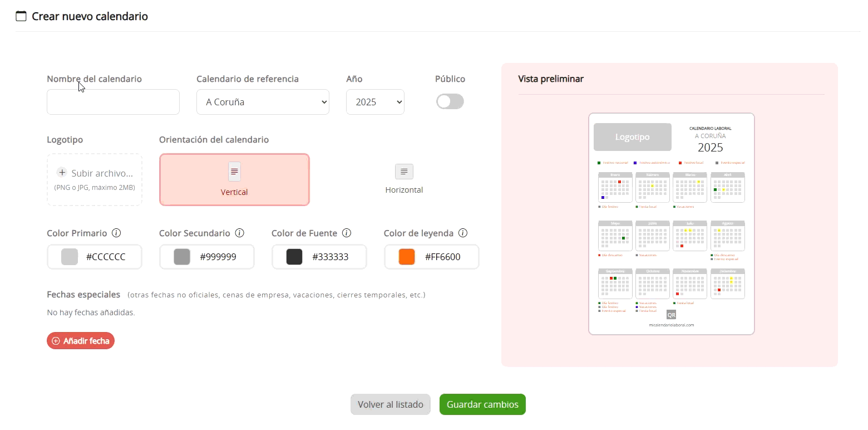
Task: Click the calendar icon beside the page title
Action: coord(21,16)
